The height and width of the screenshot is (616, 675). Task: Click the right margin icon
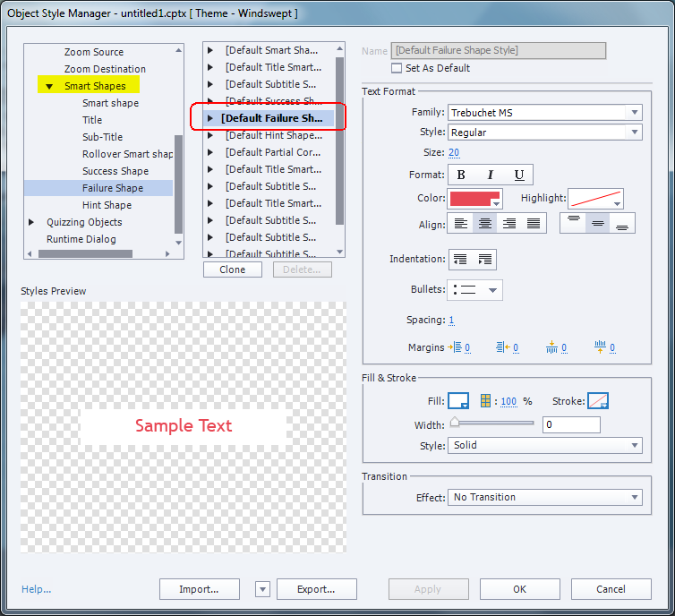[x=503, y=347]
